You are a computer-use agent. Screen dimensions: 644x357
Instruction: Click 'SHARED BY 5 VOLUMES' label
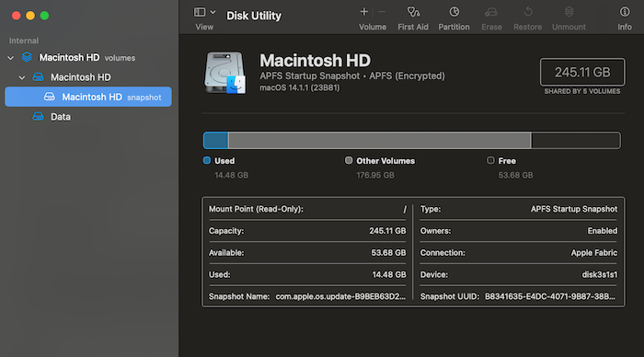582,92
